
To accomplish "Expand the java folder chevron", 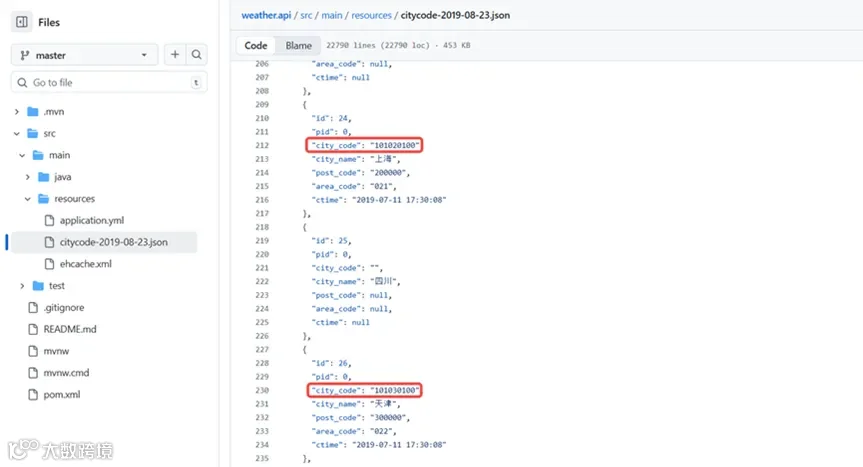I will coord(28,177).
